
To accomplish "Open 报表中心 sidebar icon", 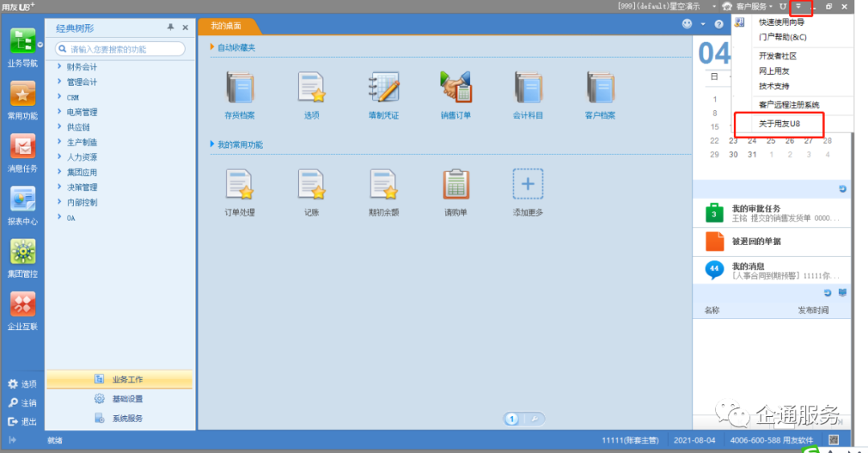I will tap(22, 200).
